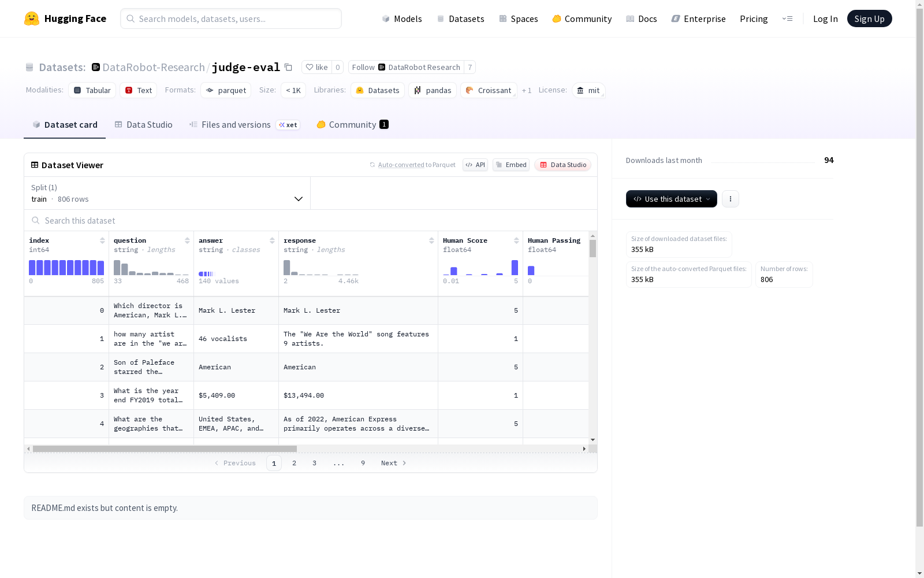
Task: Sort the response column
Action: (431, 240)
